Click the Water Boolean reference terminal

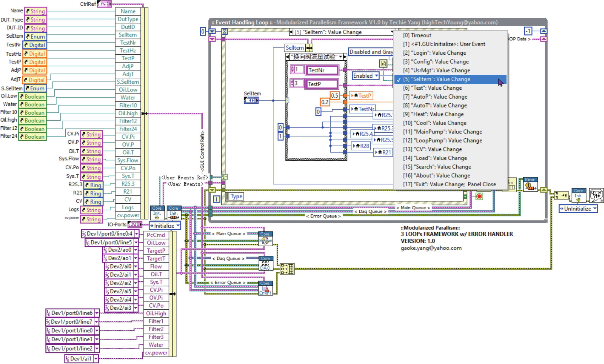(33, 105)
